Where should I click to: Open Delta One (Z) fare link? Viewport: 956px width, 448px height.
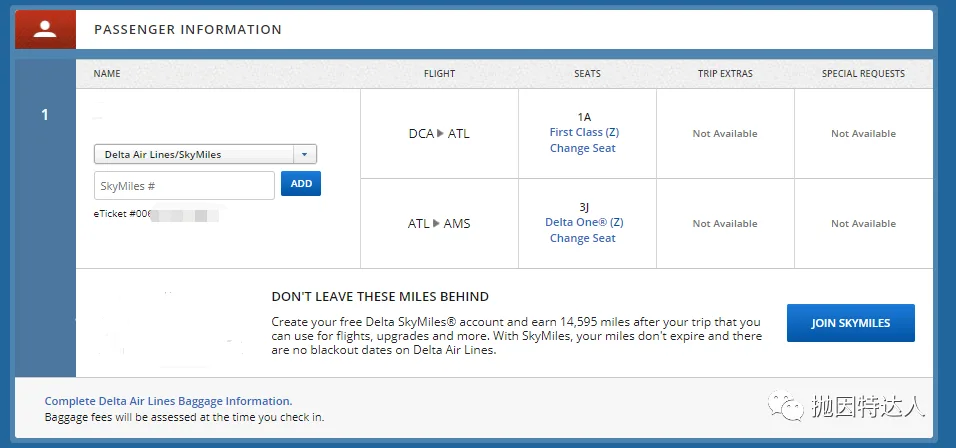tap(584, 222)
